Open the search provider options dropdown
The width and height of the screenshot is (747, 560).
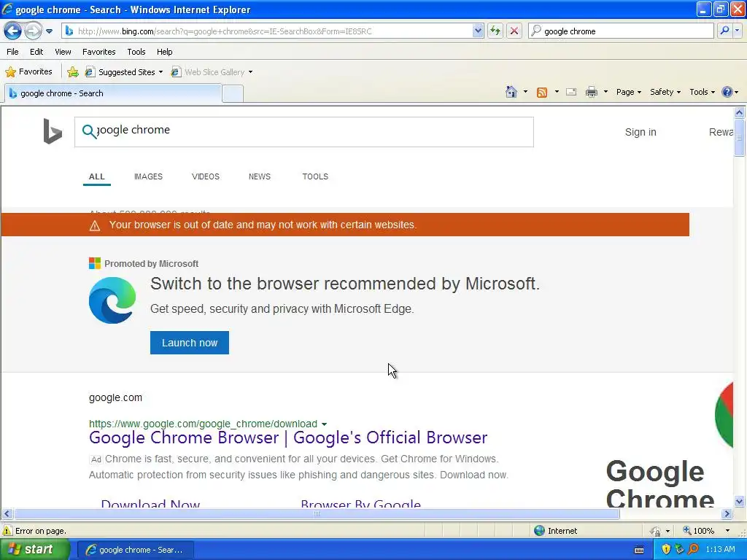(737, 31)
